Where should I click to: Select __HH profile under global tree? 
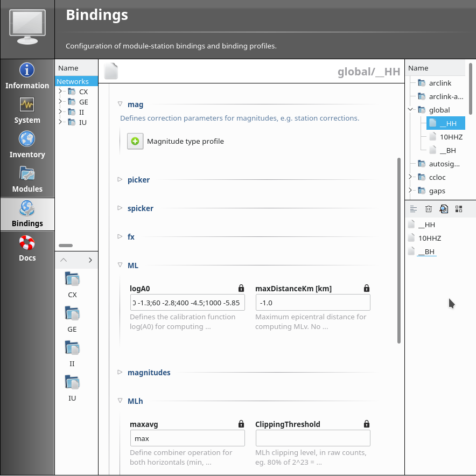(446, 123)
